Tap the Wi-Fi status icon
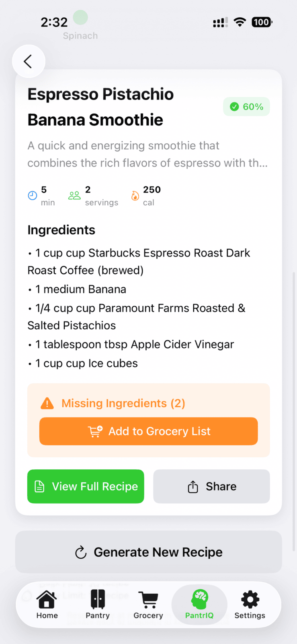The height and width of the screenshot is (644, 297). coord(240,22)
